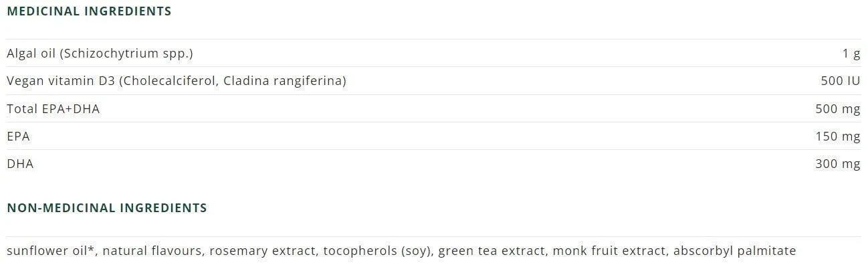
Task: Select the Algal oil (Schizochytrium spp.) row
Action: pyautogui.click(x=433, y=54)
